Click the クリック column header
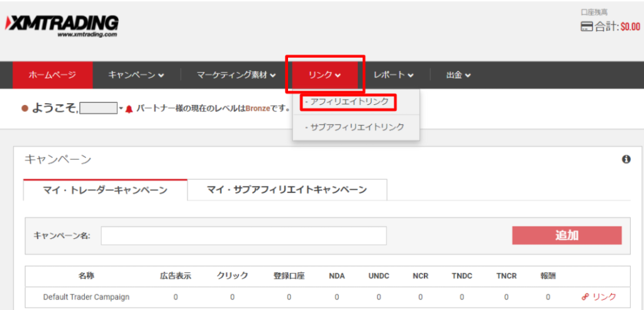Screen dimensions: 644x310 232,275
